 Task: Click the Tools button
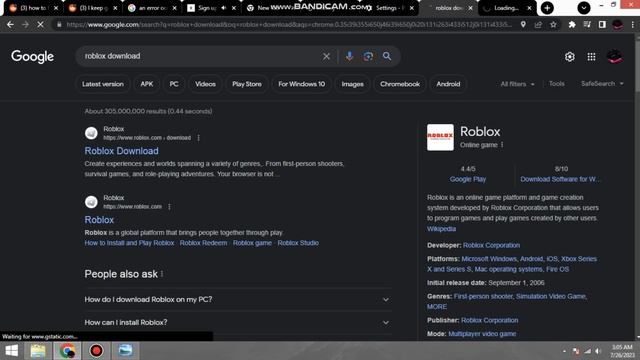557,84
